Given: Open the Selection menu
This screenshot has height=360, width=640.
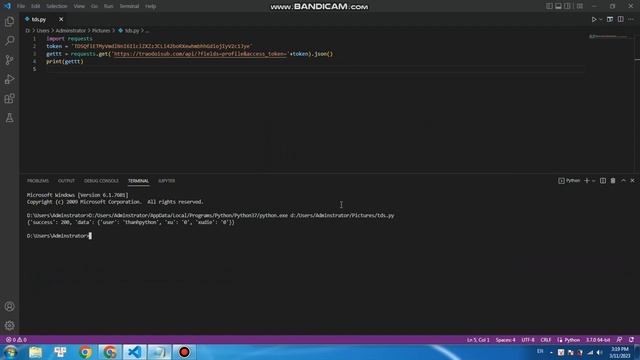Looking at the screenshot, I should [x=57, y=6].
